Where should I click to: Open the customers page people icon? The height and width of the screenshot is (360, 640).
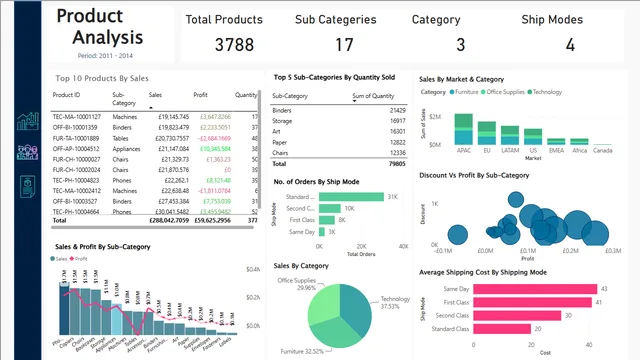(x=28, y=152)
